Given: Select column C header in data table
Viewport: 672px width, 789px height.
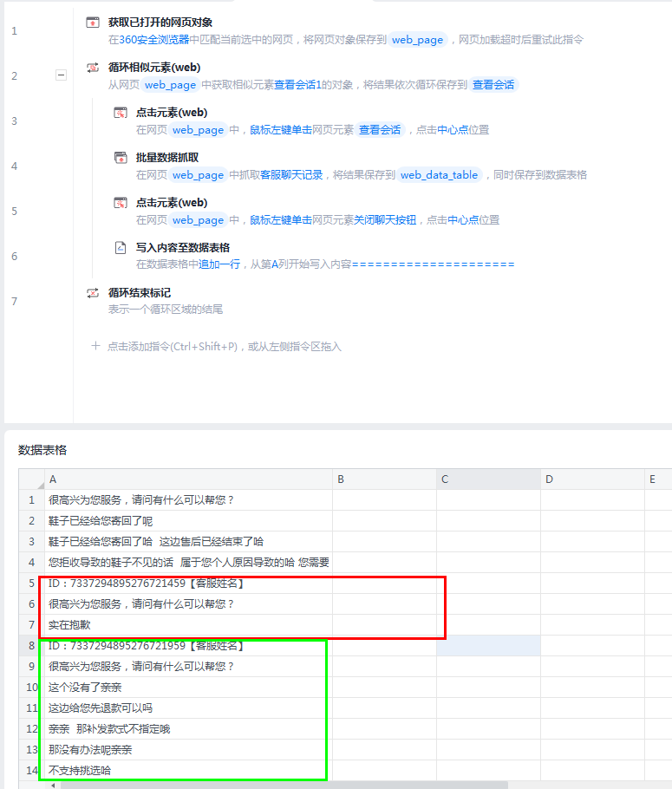Looking at the screenshot, I should (489, 479).
